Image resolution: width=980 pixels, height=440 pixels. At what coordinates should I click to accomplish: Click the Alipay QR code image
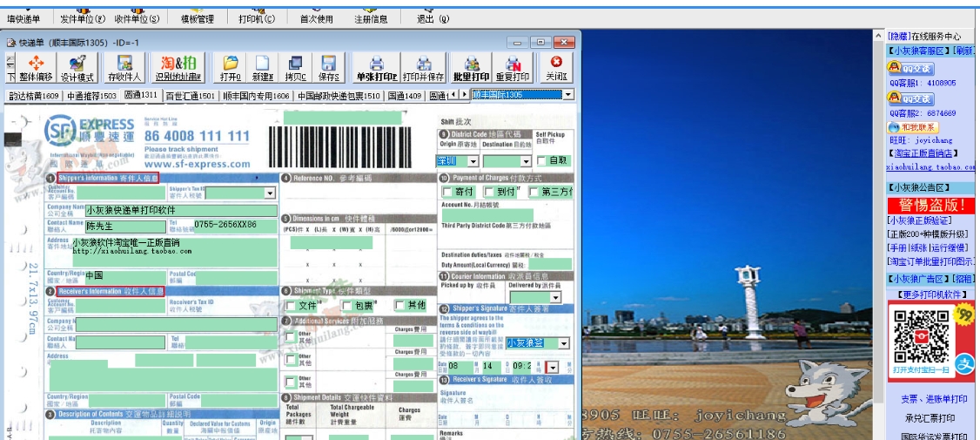pos(922,338)
